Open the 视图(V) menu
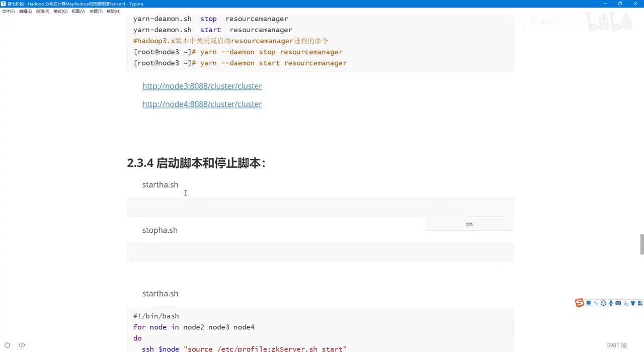This screenshot has width=644, height=352. click(x=78, y=11)
